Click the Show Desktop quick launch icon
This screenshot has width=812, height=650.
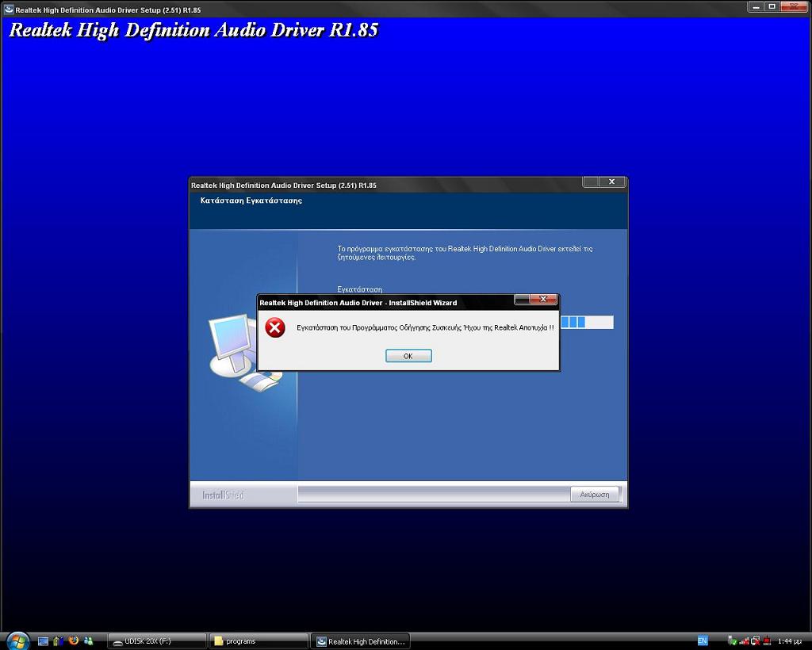(x=43, y=641)
